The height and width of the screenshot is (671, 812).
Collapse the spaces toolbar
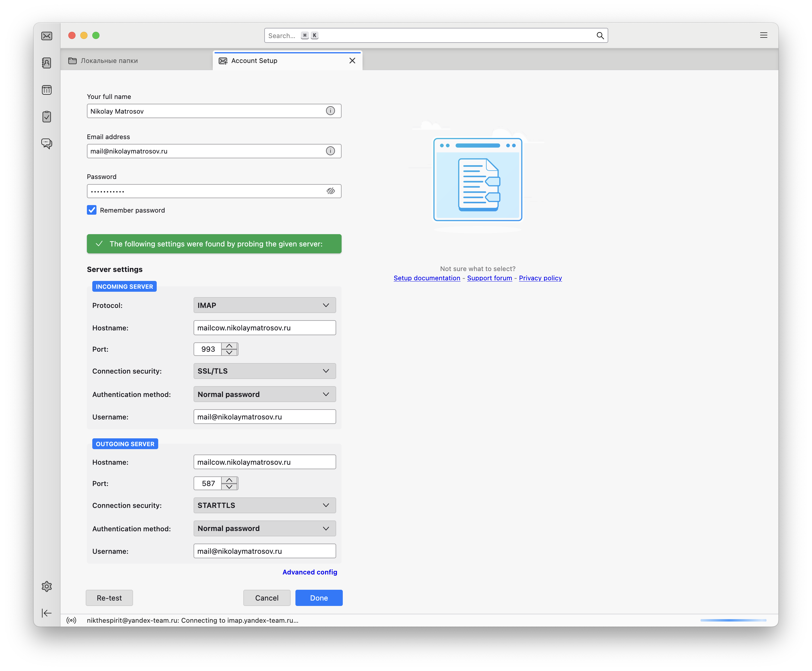click(x=46, y=613)
